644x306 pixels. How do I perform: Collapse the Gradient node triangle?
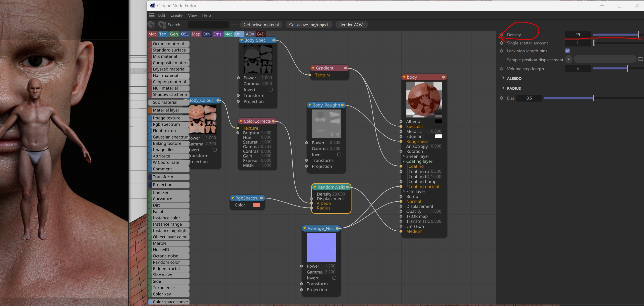(313, 68)
